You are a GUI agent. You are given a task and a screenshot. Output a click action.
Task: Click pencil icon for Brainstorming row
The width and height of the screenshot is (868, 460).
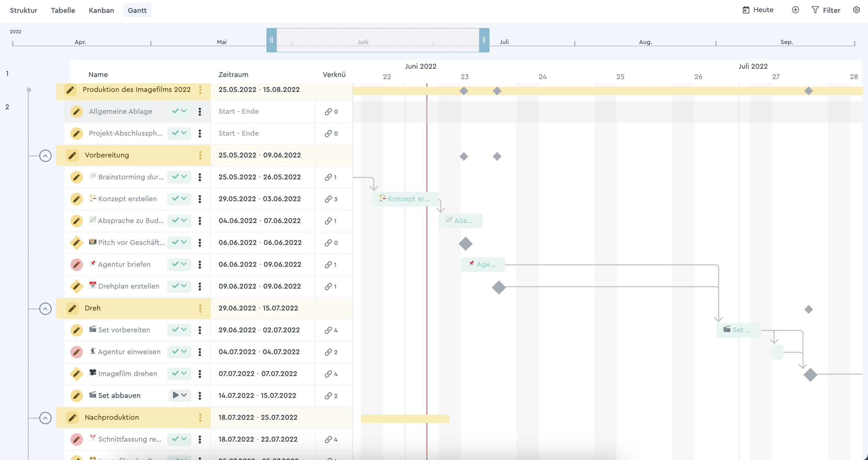[x=77, y=177]
